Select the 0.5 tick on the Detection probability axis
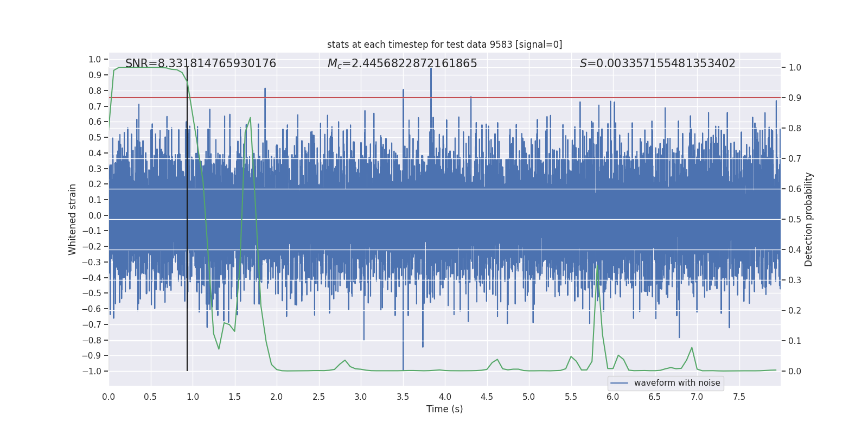This screenshot has width=868, height=434. pyautogui.click(x=795, y=220)
